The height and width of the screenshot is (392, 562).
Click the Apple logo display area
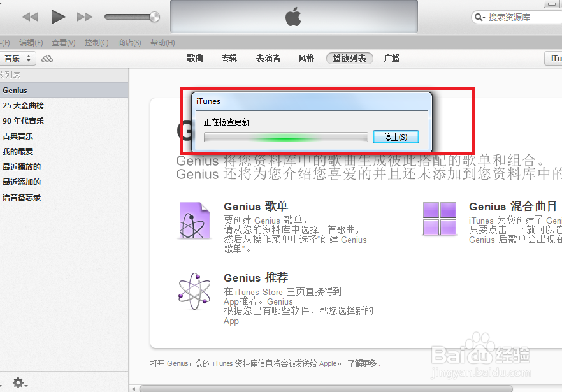294,17
